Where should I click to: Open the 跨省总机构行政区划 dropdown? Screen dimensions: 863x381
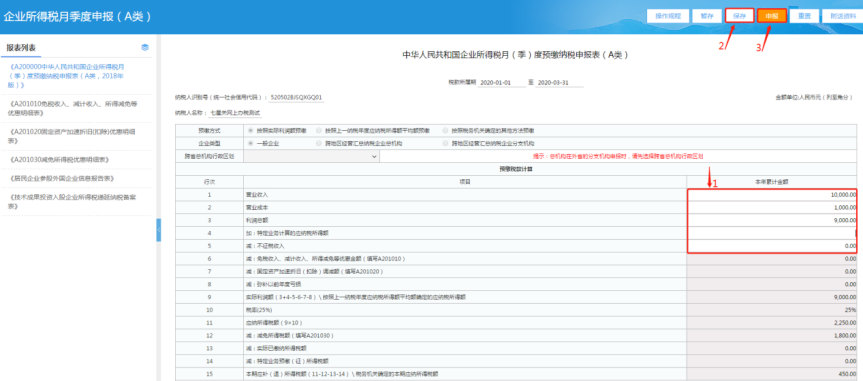coord(312,156)
